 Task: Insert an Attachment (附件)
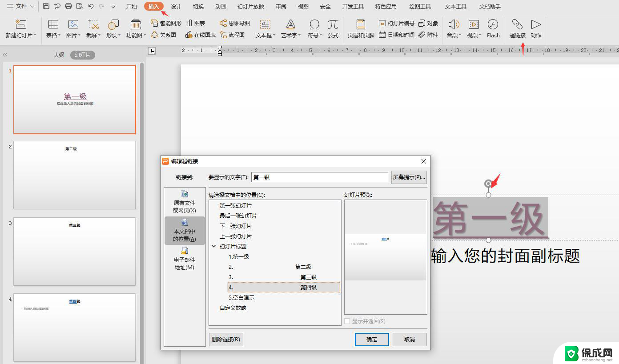coord(429,35)
